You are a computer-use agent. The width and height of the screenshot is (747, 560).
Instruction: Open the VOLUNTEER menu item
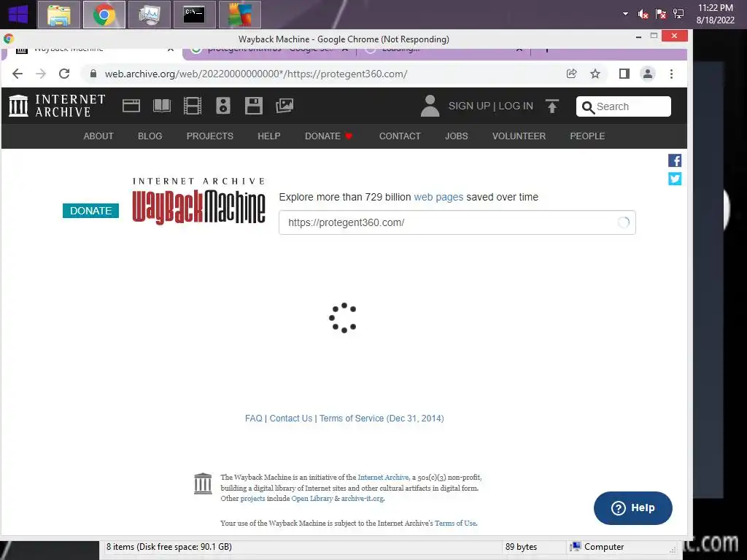tap(519, 136)
